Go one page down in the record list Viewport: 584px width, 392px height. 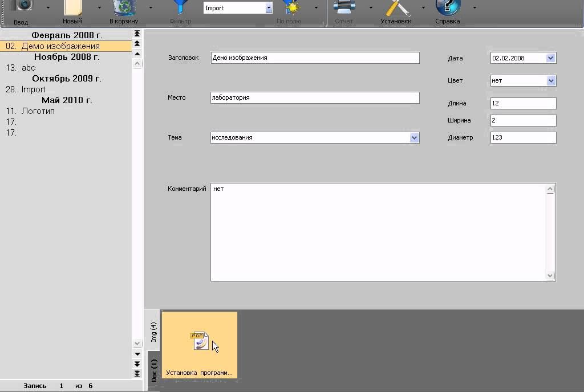(x=137, y=364)
